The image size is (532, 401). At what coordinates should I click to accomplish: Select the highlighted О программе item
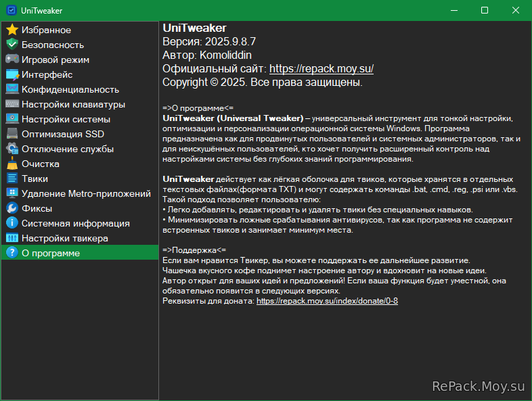click(50, 253)
